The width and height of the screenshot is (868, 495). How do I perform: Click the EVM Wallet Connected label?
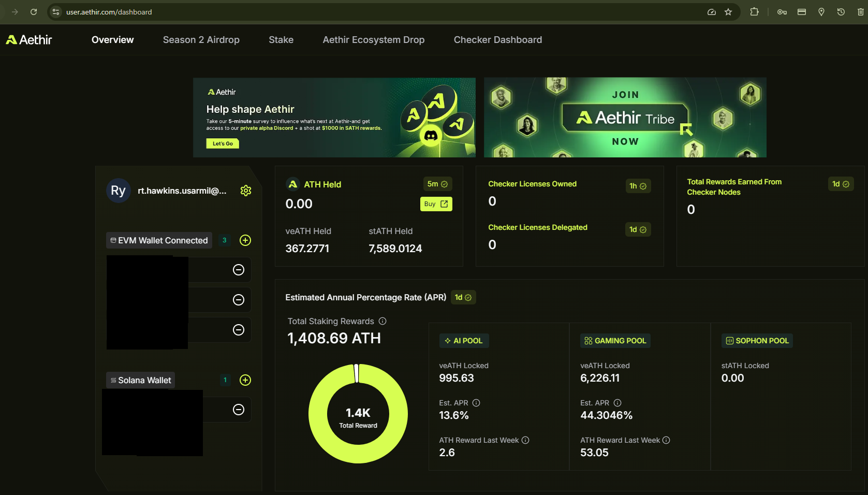tap(159, 240)
